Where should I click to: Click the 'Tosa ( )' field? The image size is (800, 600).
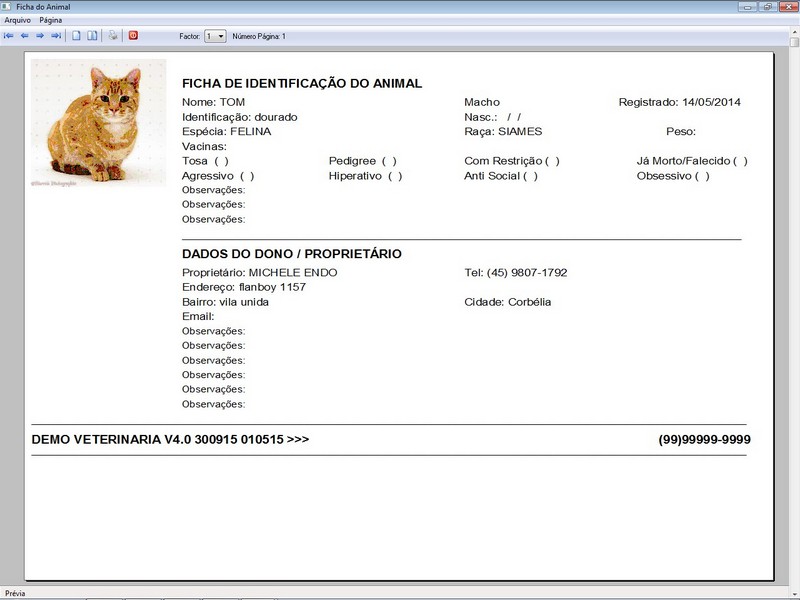[205, 161]
